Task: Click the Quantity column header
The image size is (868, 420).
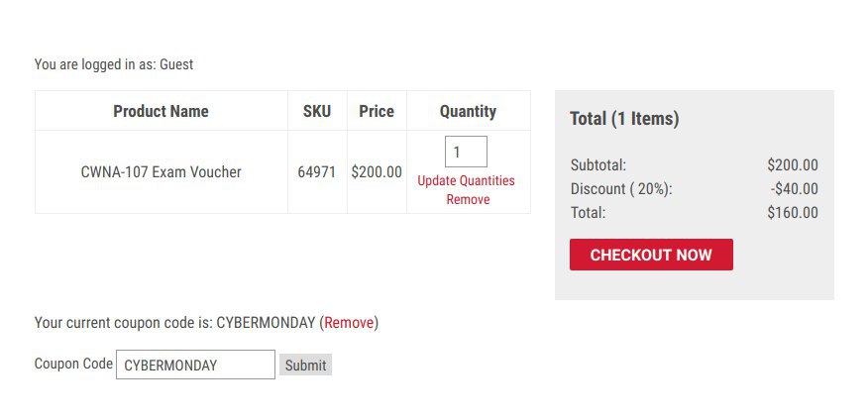Action: pos(468,111)
